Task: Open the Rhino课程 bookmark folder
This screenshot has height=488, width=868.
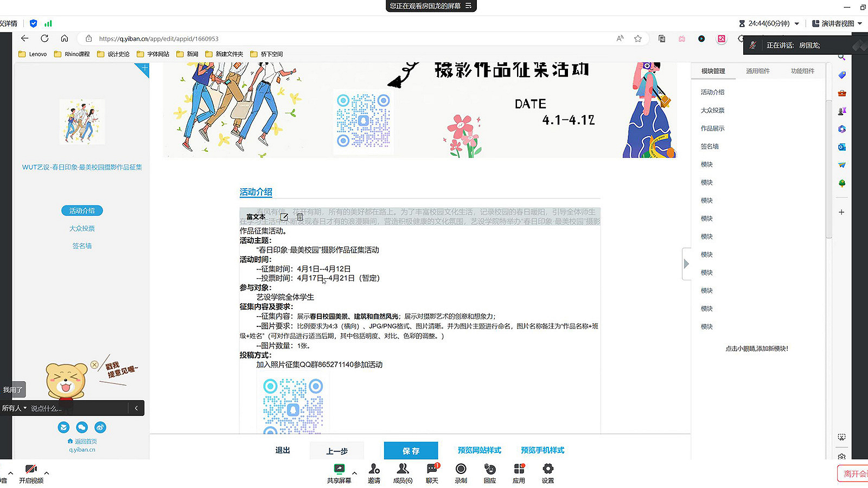Action: click(x=72, y=54)
